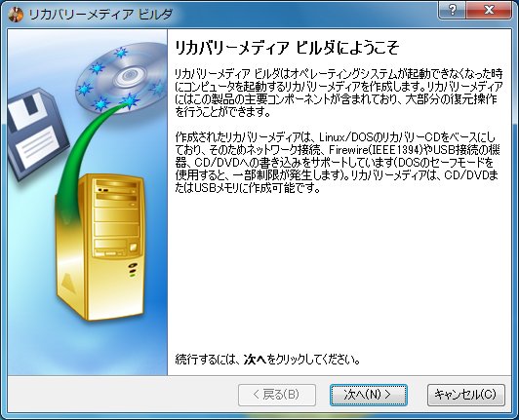Click the power button on the tower image
519x420 pixels.
[x=133, y=265]
